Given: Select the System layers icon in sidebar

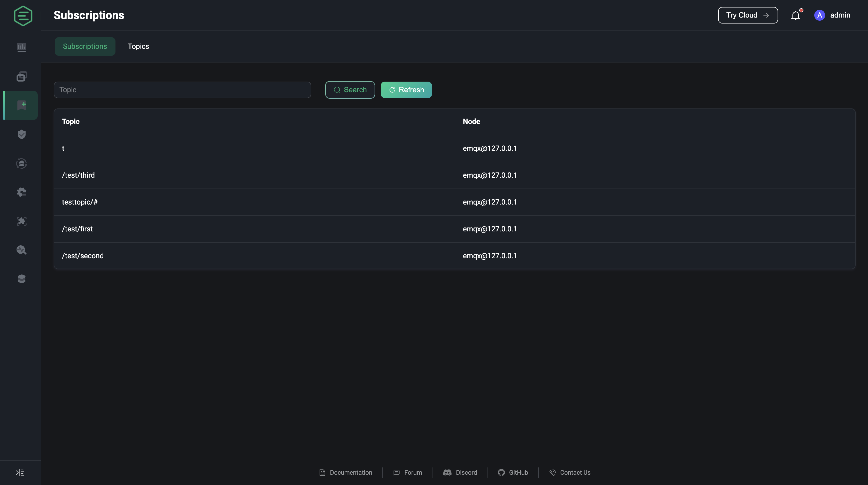Looking at the screenshot, I should point(21,279).
